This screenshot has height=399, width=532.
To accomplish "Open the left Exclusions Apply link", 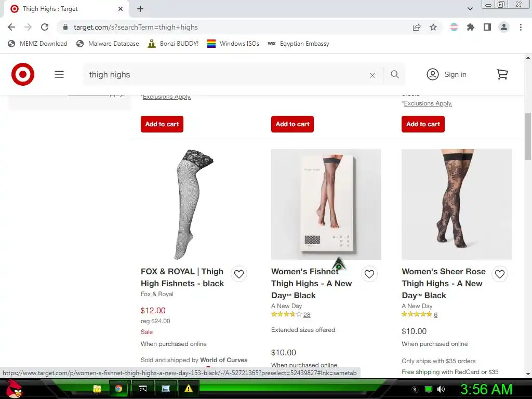I will click(167, 97).
